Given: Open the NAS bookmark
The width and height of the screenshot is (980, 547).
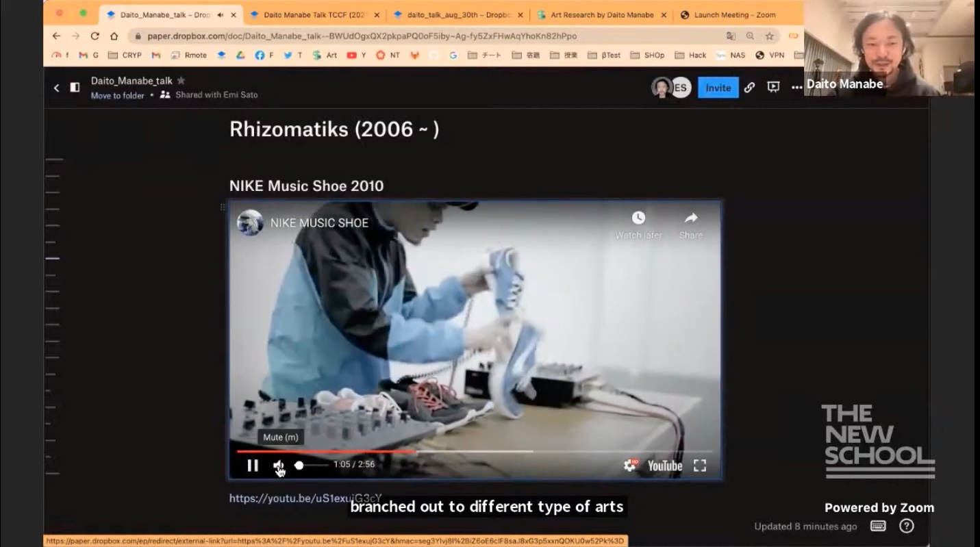Looking at the screenshot, I should pyautogui.click(x=731, y=55).
